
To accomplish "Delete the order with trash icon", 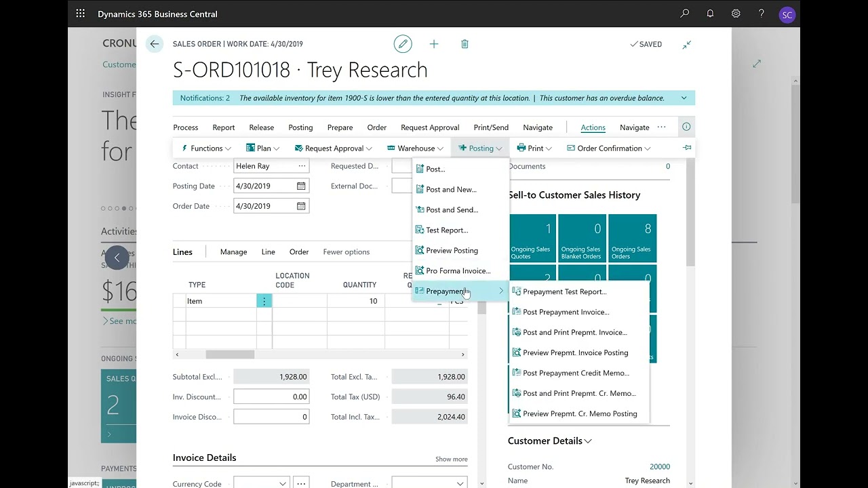I will (x=465, y=44).
